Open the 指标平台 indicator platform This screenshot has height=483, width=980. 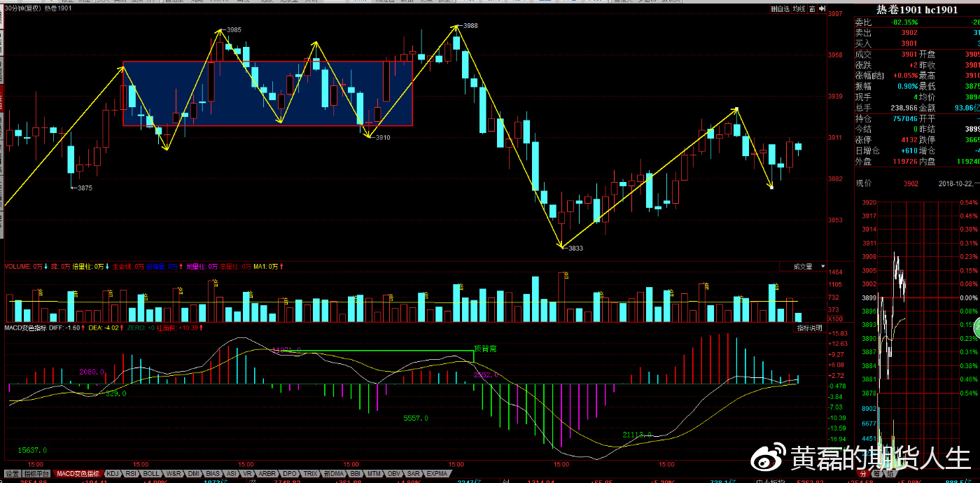[37, 474]
